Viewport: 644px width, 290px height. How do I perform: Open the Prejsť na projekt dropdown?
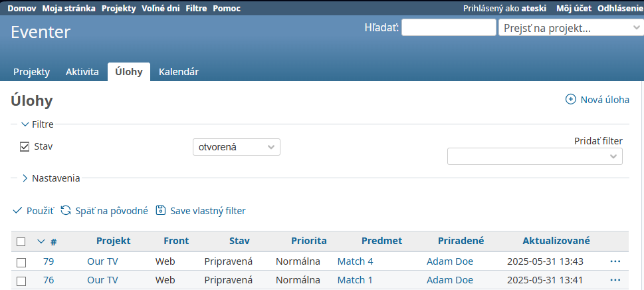coord(572,28)
